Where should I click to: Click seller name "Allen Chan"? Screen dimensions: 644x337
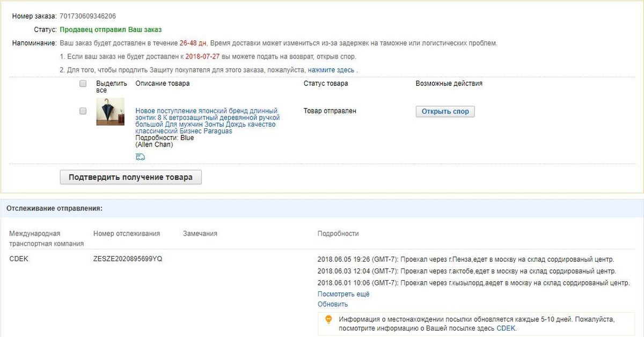click(x=154, y=145)
